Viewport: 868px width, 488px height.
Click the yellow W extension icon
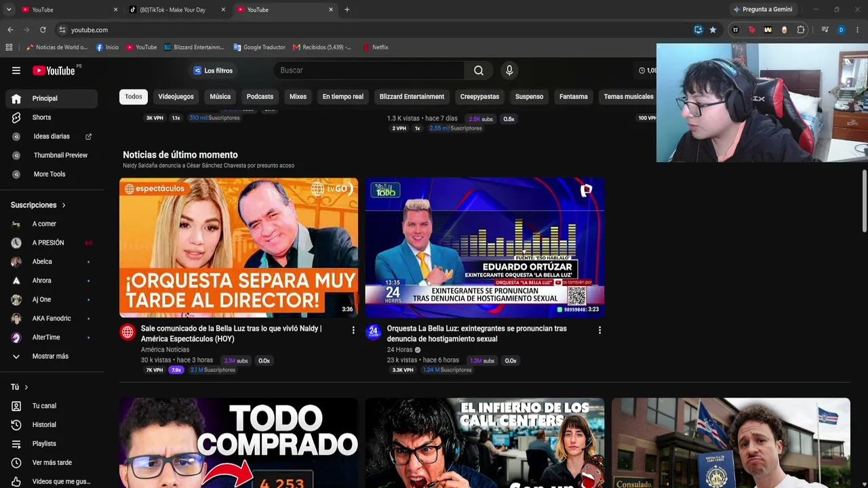(x=768, y=30)
